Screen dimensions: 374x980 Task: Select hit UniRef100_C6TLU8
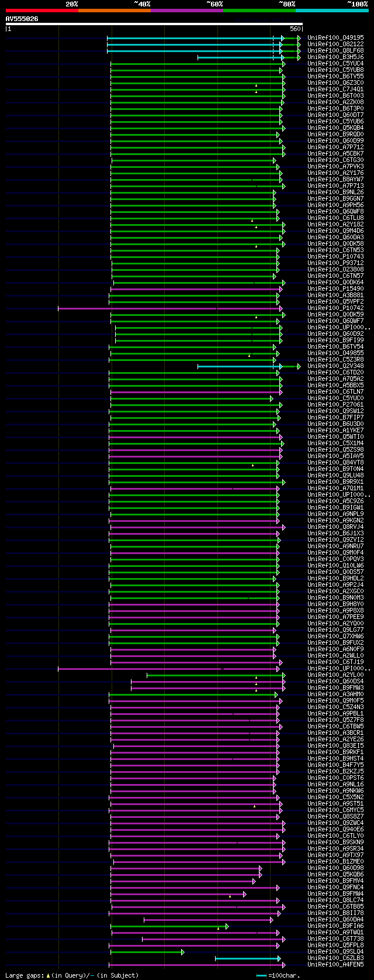click(335, 218)
